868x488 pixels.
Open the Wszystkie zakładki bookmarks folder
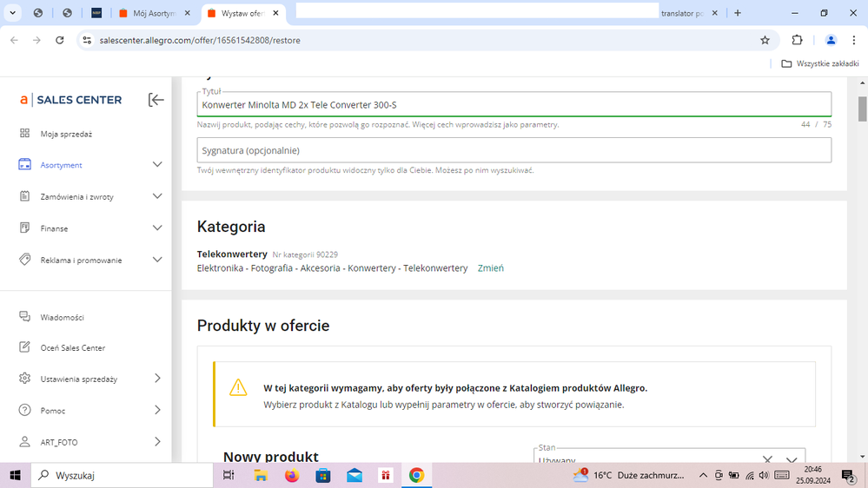(x=820, y=63)
